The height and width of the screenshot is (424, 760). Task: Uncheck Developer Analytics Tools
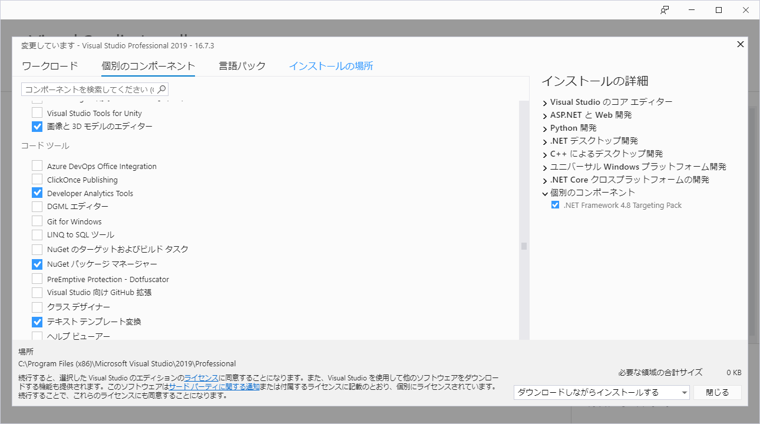(x=37, y=193)
